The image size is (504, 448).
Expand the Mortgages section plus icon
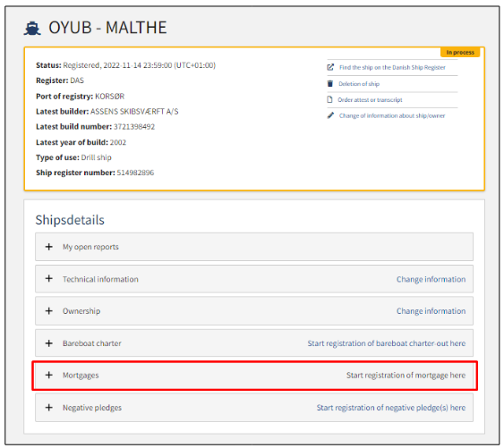tap(49, 375)
